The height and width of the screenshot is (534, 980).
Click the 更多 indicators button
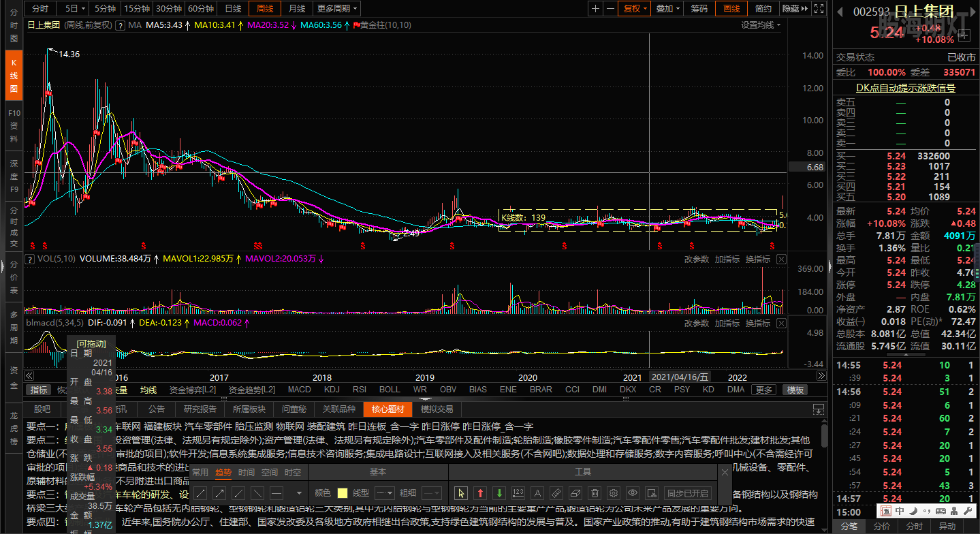pyautogui.click(x=764, y=390)
